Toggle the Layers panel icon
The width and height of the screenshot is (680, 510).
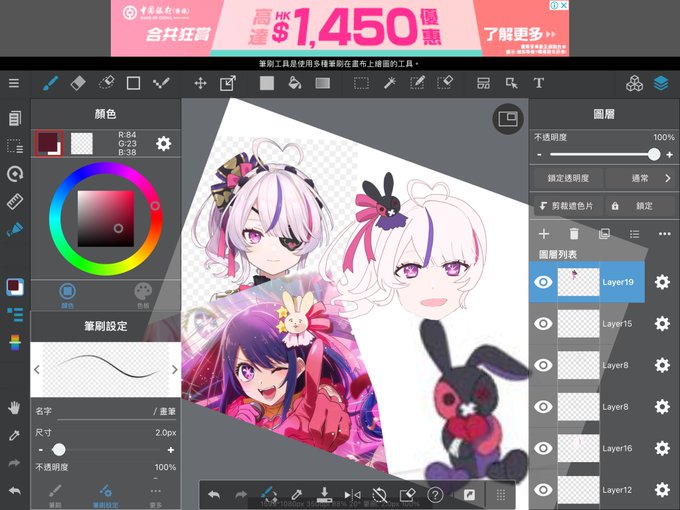661,83
